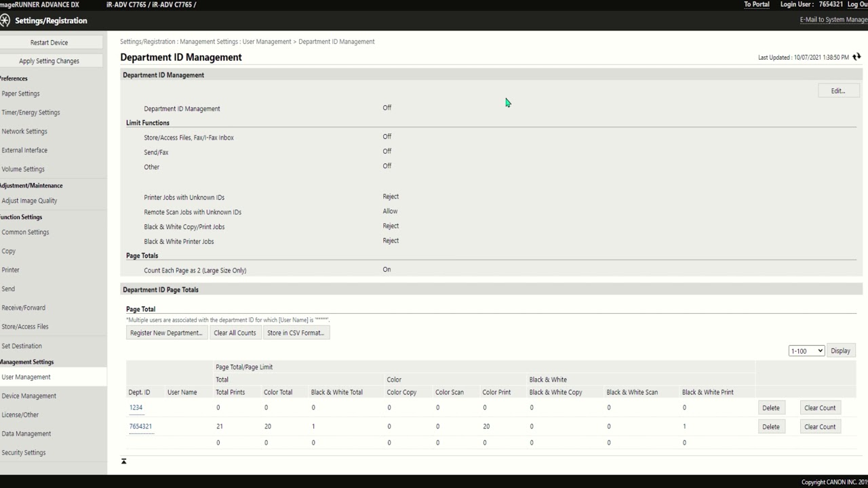The height and width of the screenshot is (488, 868).
Task: Select External Interface menu item
Action: (x=24, y=150)
